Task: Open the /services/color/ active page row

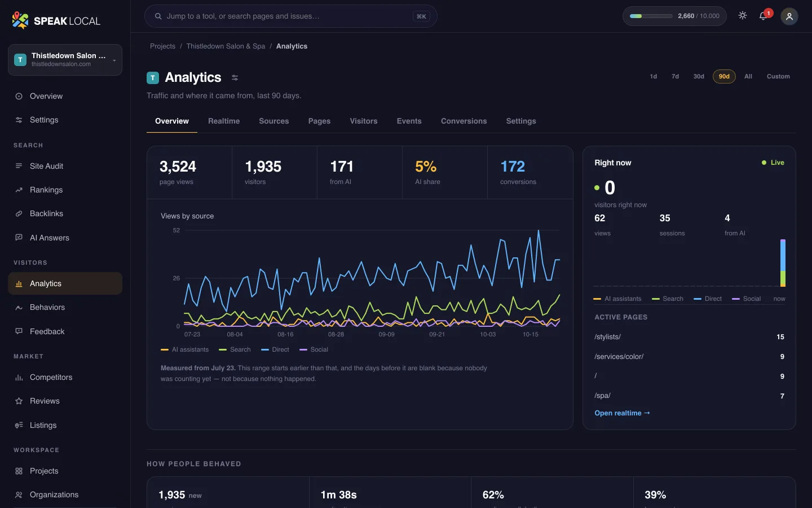Action: click(x=689, y=357)
